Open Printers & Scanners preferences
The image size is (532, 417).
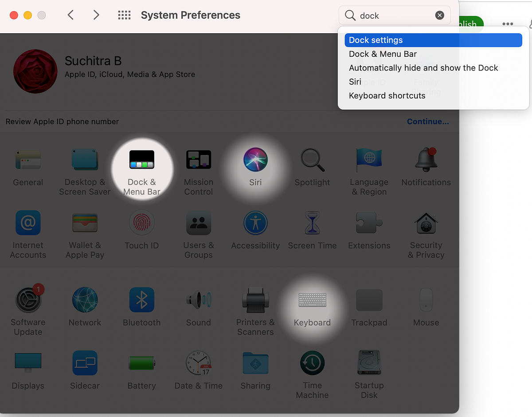[255, 312]
